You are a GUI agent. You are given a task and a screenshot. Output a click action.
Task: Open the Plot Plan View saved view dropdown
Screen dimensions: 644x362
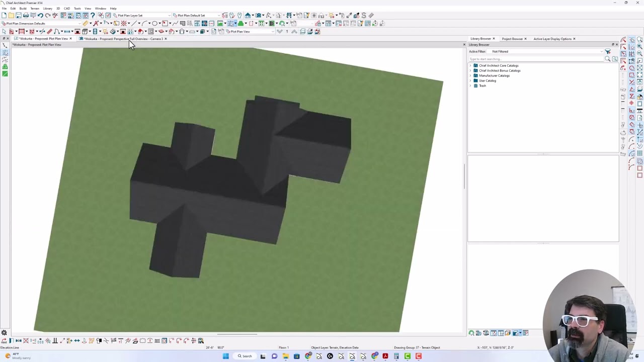pyautogui.click(x=250, y=32)
